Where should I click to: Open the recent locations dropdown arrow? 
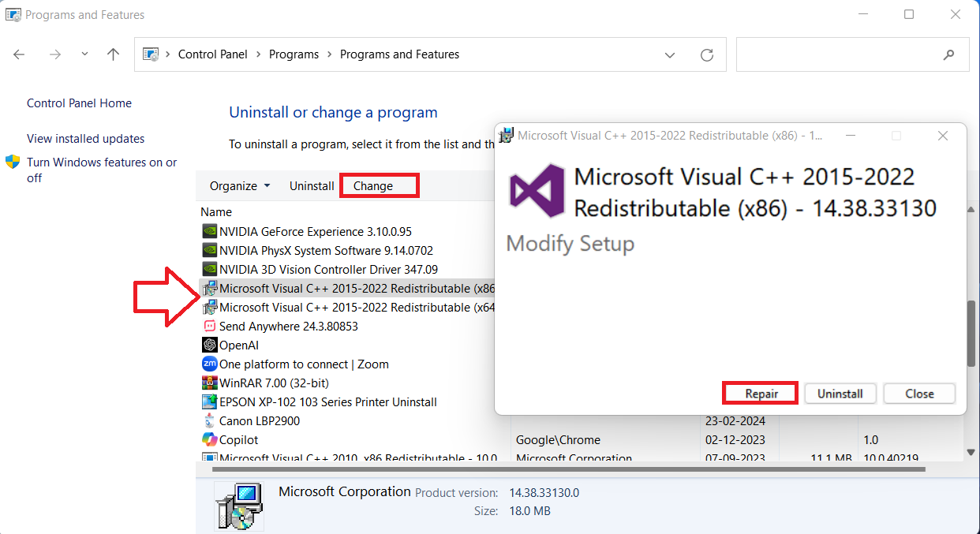pos(85,54)
